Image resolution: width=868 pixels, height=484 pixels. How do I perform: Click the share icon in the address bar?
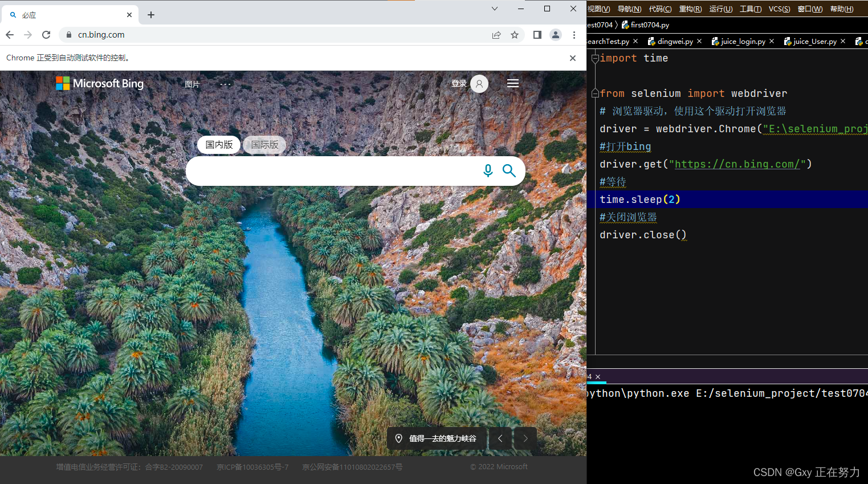coord(496,34)
